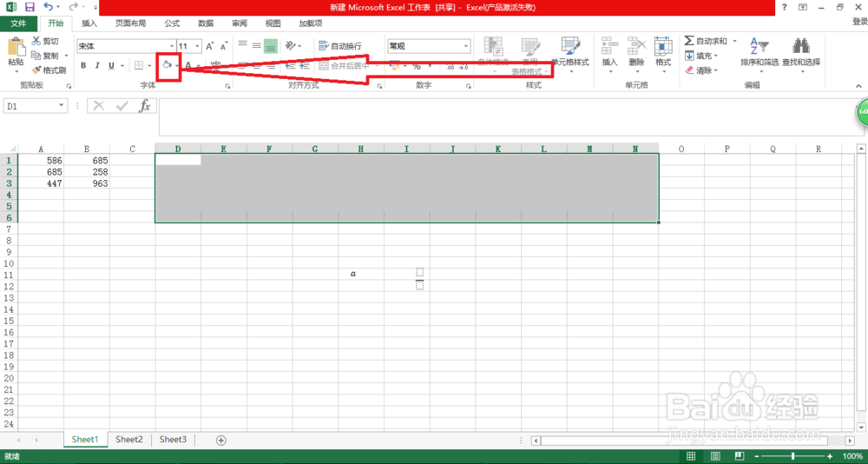Image resolution: width=868 pixels, height=464 pixels.
Task: Click the font color A icon
Action: (x=188, y=65)
